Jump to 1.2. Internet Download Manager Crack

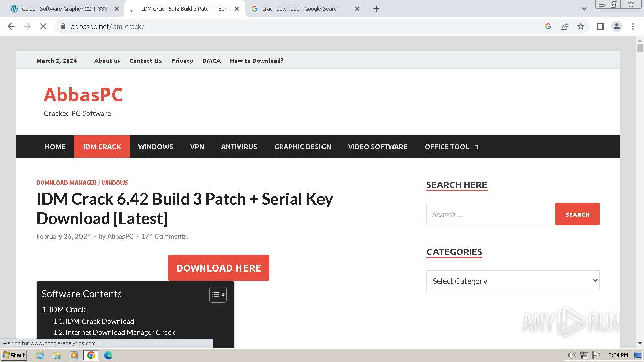114,332
